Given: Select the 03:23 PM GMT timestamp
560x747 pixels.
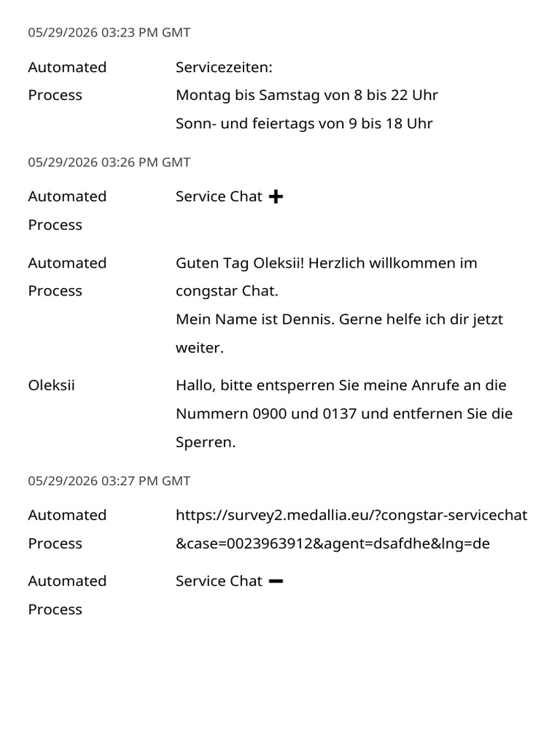Looking at the screenshot, I should coord(109,32).
